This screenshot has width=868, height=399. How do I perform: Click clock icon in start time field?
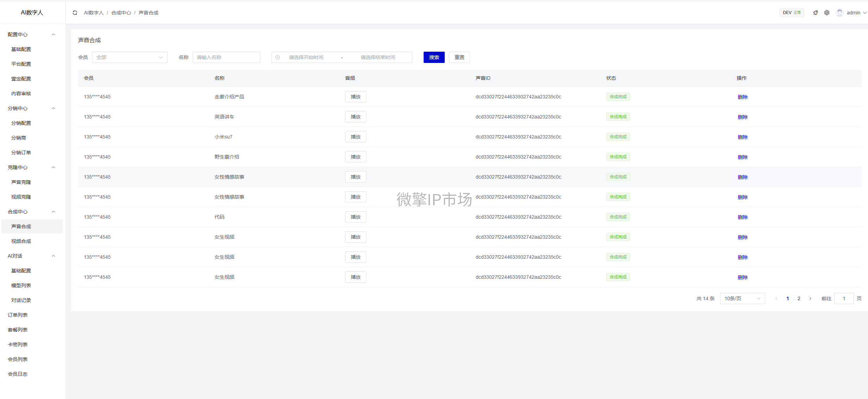pos(278,57)
